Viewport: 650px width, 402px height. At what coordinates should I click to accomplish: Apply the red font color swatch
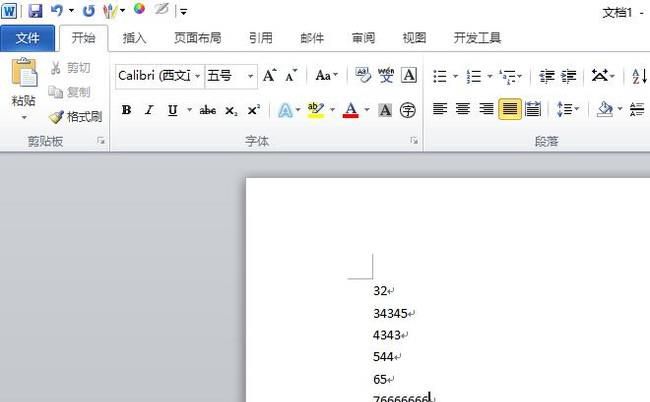[350, 110]
